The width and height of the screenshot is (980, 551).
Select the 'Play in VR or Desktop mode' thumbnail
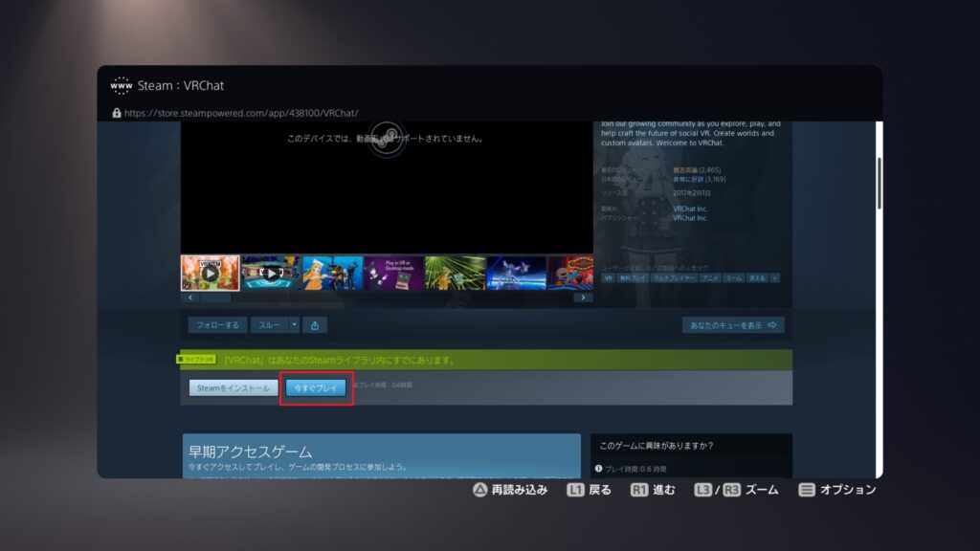[393, 273]
